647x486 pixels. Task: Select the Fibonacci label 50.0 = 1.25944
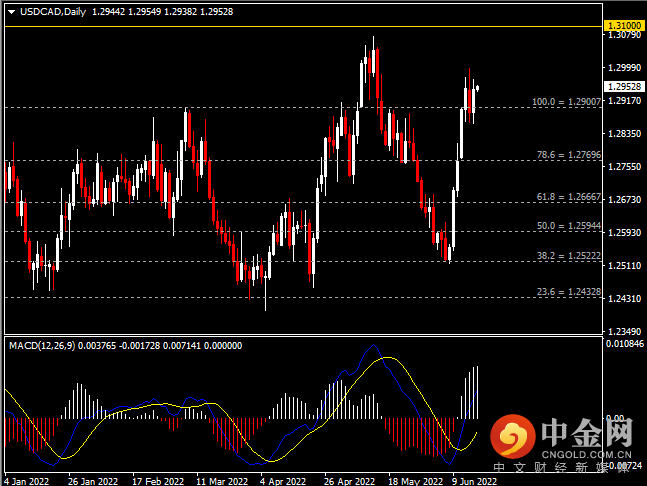click(569, 226)
